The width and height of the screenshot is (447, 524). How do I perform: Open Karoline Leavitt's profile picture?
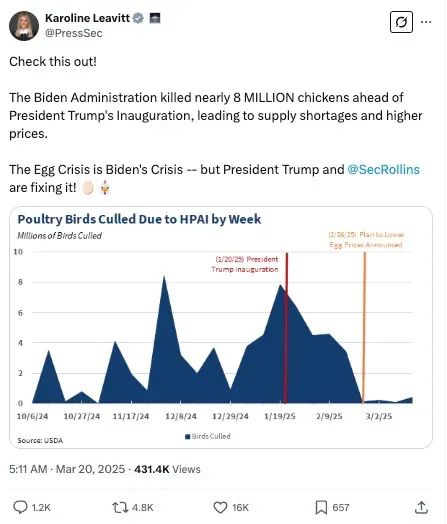point(24,26)
